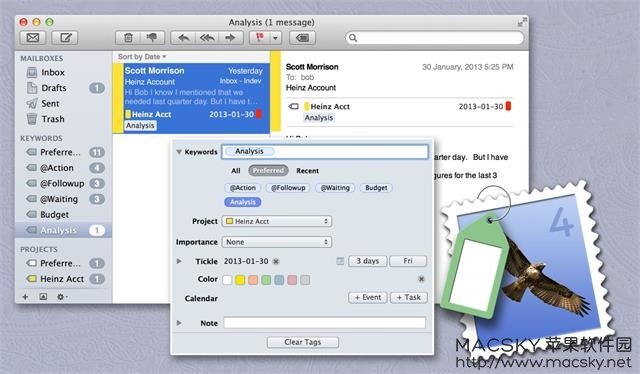Choose the blue color swatch

point(279,280)
